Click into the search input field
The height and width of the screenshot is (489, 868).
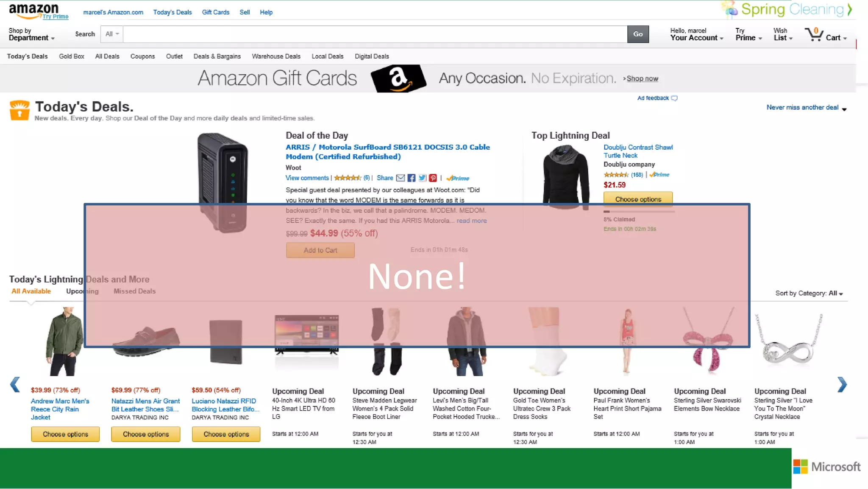pos(375,34)
